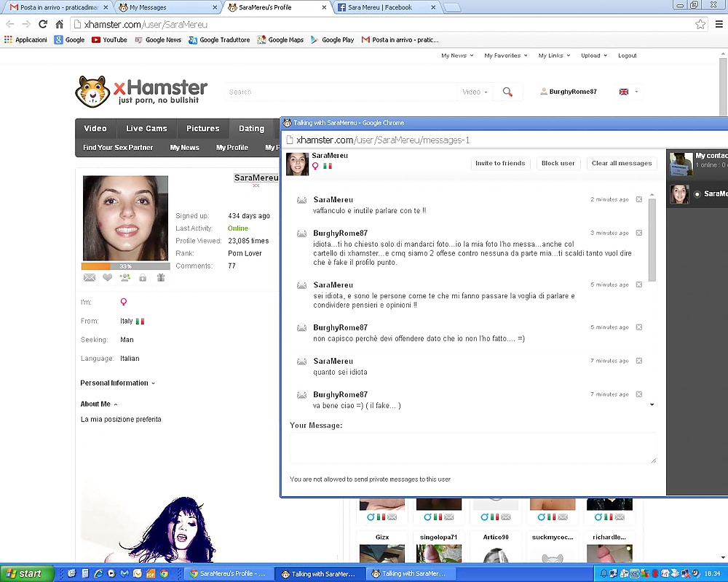Collapse the About Me section
728x582 pixels.
point(99,404)
